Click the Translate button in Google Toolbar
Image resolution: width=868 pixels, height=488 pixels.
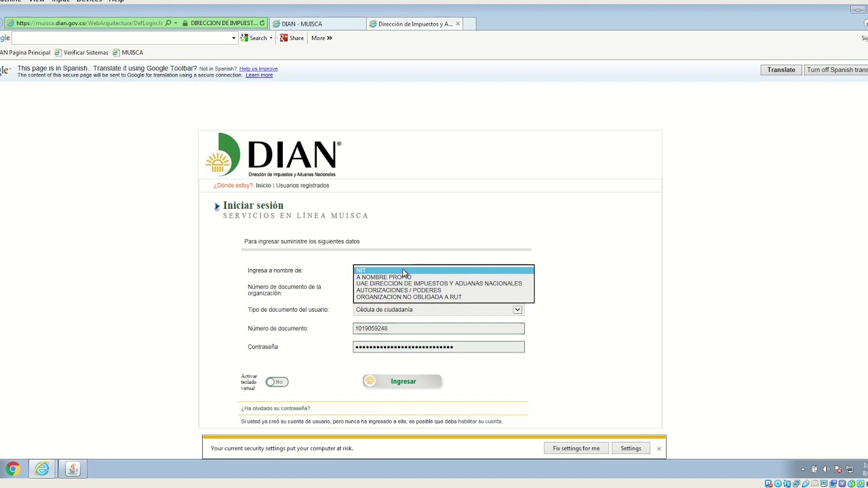tap(781, 70)
